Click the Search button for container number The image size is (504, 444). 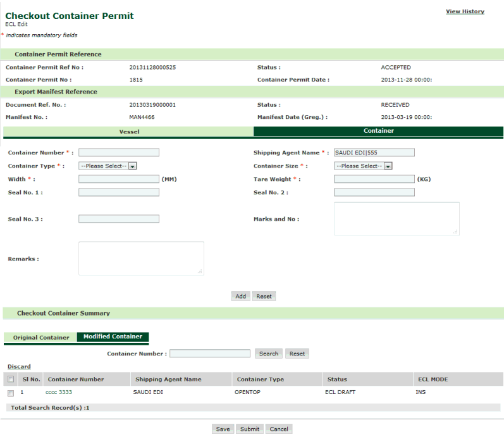(x=269, y=354)
